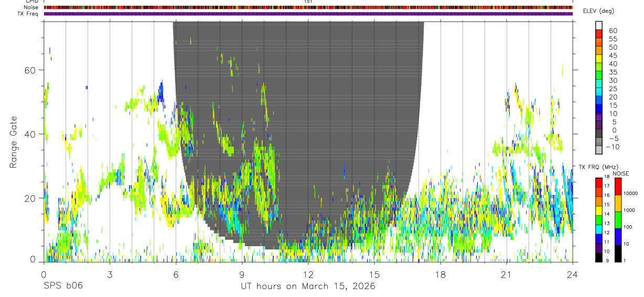Click the white top segment of ELEV color bar

point(599,25)
